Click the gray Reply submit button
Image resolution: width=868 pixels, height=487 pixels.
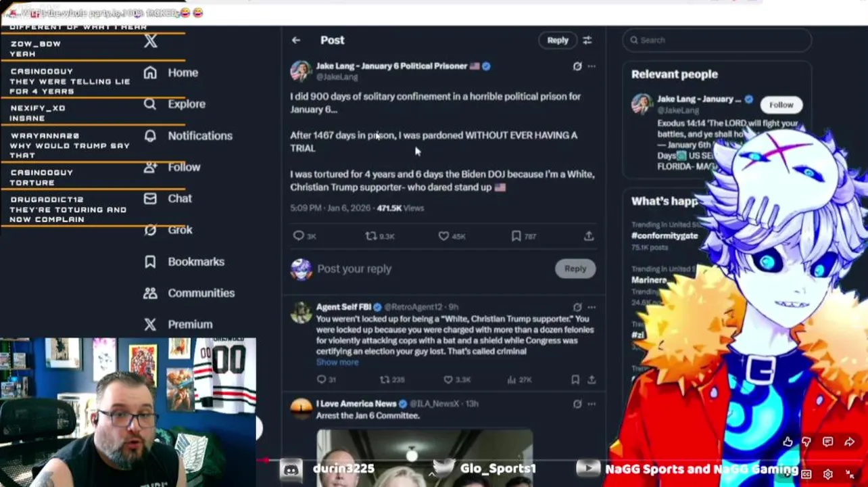(x=575, y=269)
